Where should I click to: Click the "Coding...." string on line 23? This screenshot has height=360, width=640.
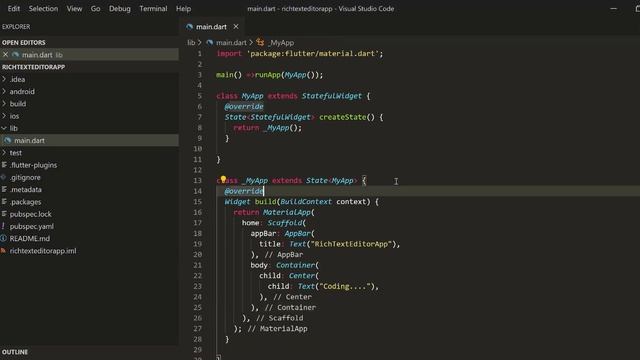pos(346,287)
